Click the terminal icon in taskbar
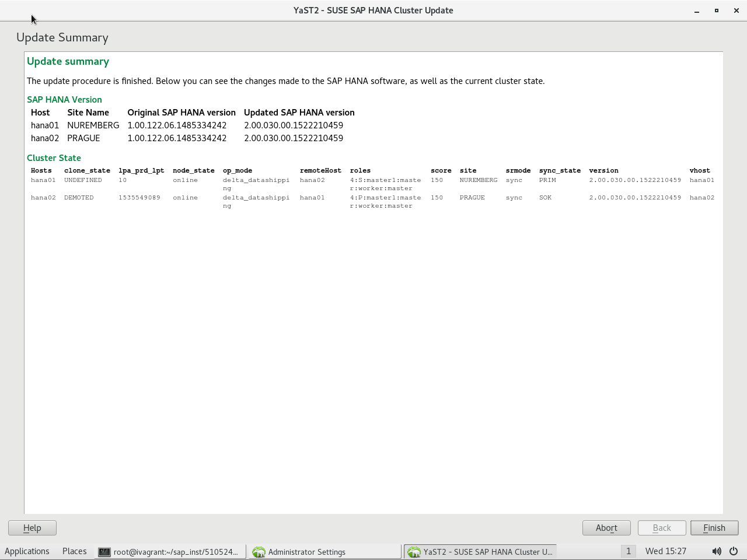The width and height of the screenshot is (747, 560). coord(104,552)
